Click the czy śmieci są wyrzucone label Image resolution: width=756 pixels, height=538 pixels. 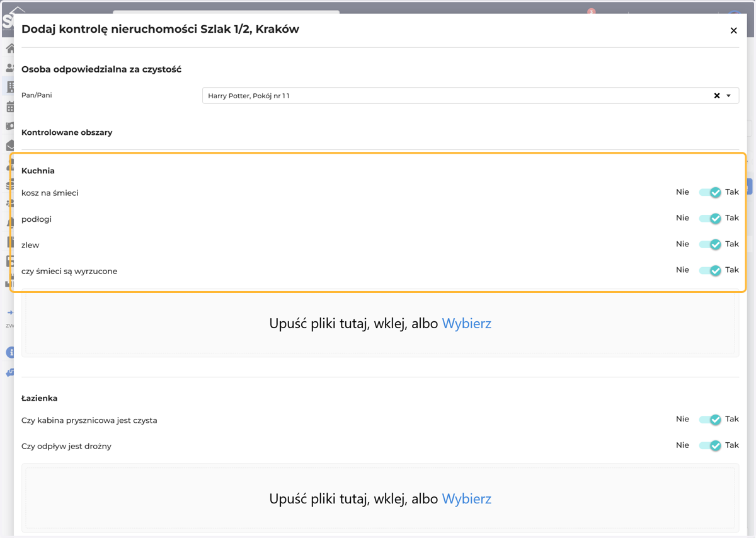[69, 272]
